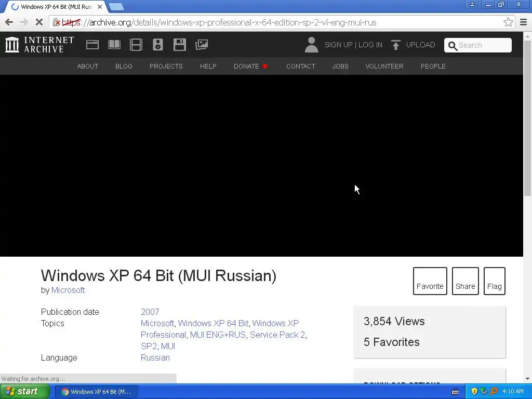Click the upload arrow icon
The width and height of the screenshot is (532, 399).
point(395,45)
